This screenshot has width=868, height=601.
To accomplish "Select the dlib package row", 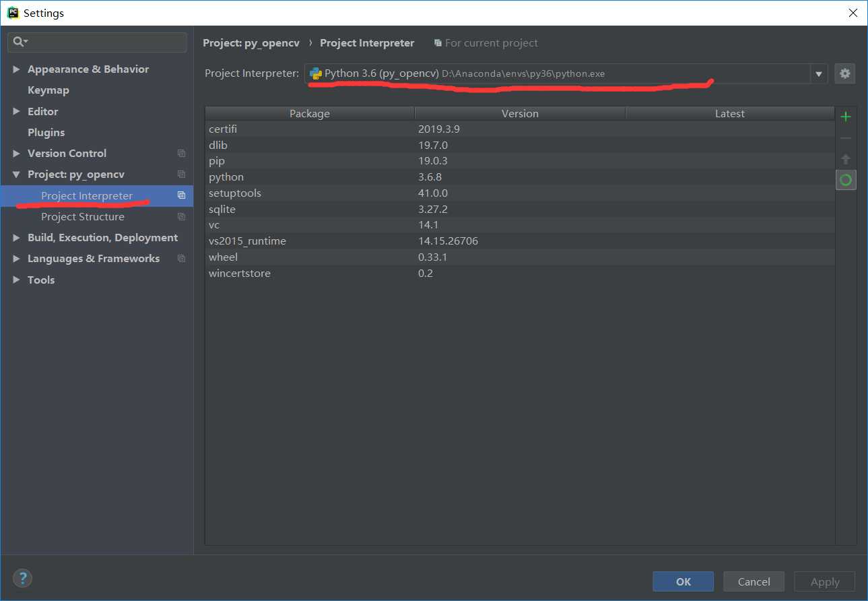I will (x=520, y=145).
